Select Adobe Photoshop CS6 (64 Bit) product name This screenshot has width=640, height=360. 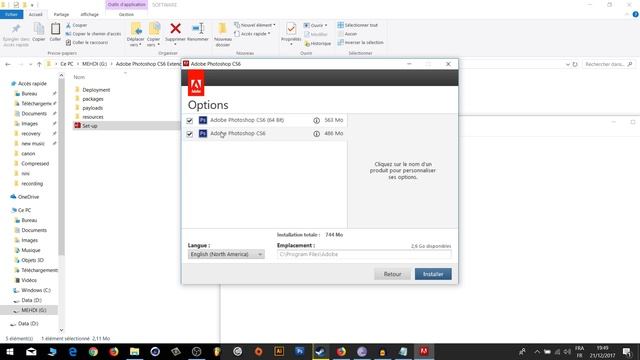pos(247,120)
